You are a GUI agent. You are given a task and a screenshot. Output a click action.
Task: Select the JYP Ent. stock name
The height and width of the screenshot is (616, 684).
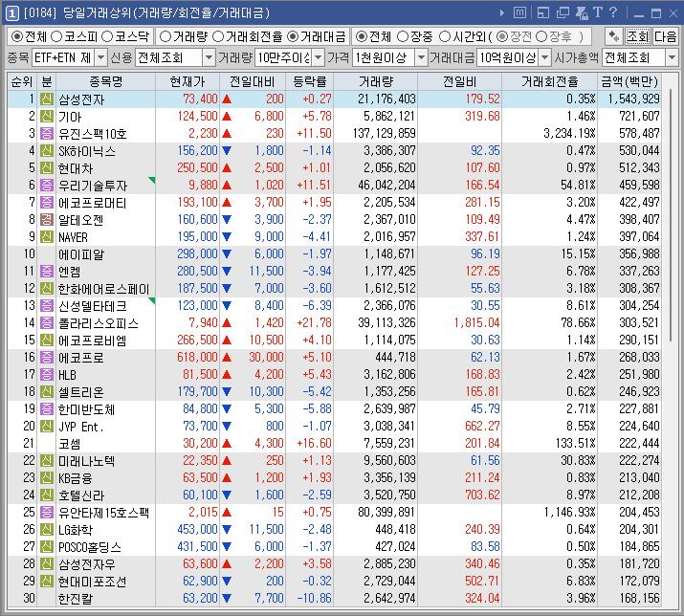pos(81,427)
